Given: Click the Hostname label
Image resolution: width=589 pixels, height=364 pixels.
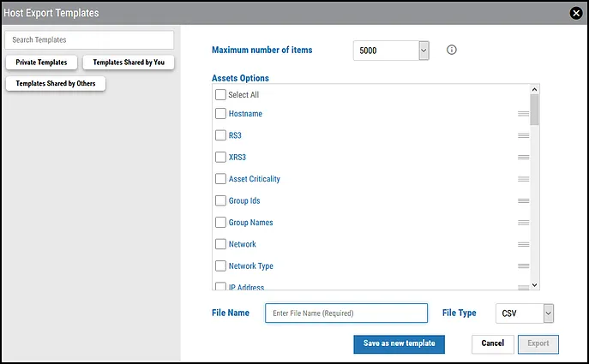Looking at the screenshot, I should coord(245,114).
